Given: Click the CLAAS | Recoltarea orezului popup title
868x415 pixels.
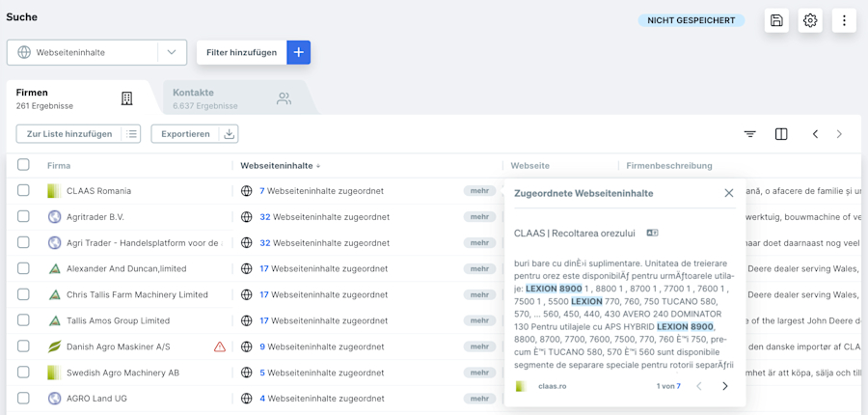Looking at the screenshot, I should (575, 234).
